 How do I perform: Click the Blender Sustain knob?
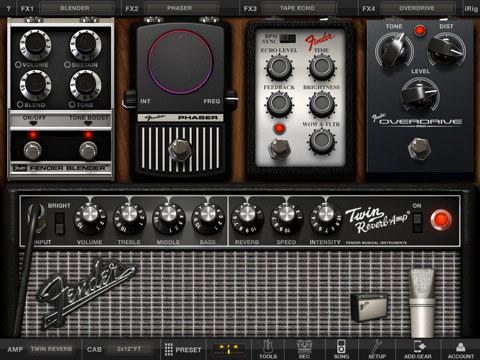click(85, 45)
